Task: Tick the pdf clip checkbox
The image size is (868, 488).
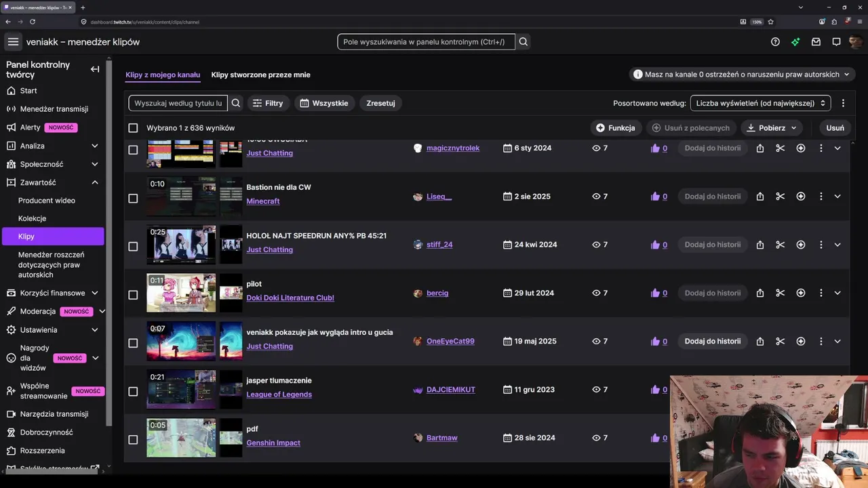Action: pos(133,440)
